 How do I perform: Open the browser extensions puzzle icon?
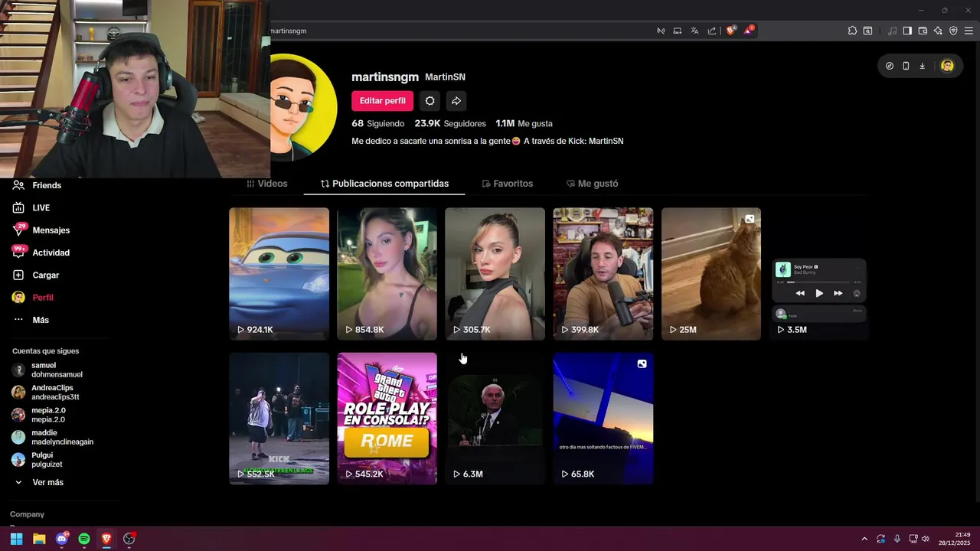(852, 31)
